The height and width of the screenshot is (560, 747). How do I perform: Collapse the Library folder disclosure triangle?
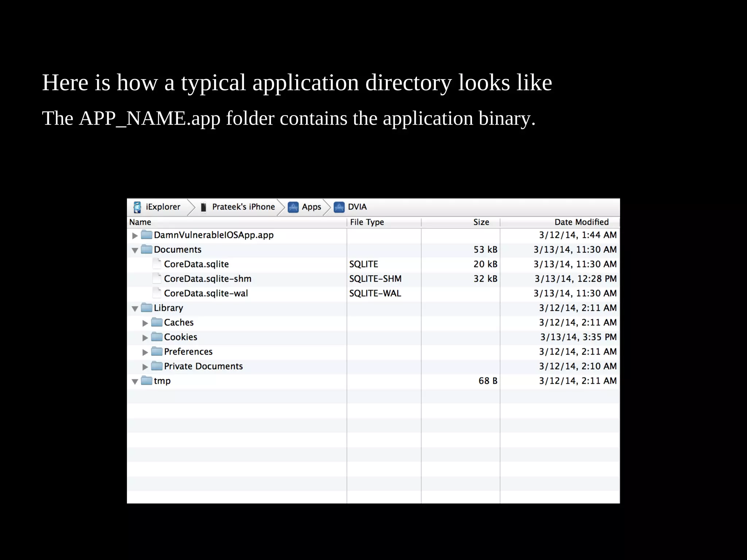pos(135,308)
